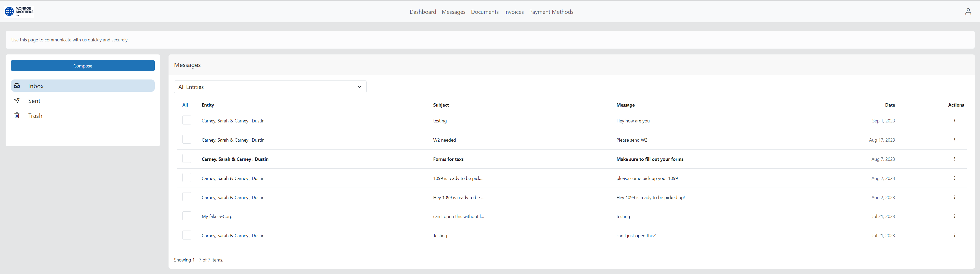980x274 pixels.
Task: Select the 'All' column header link
Action: [x=185, y=105]
